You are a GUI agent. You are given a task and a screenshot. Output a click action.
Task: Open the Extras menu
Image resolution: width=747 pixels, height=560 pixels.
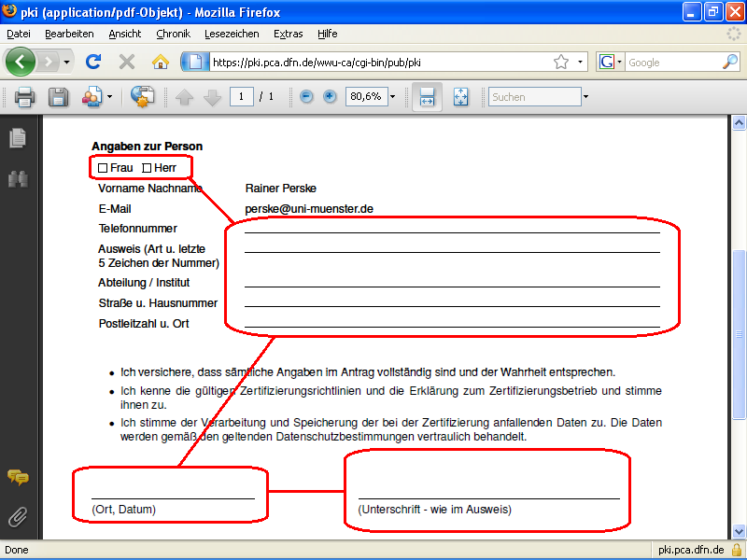[x=288, y=34]
